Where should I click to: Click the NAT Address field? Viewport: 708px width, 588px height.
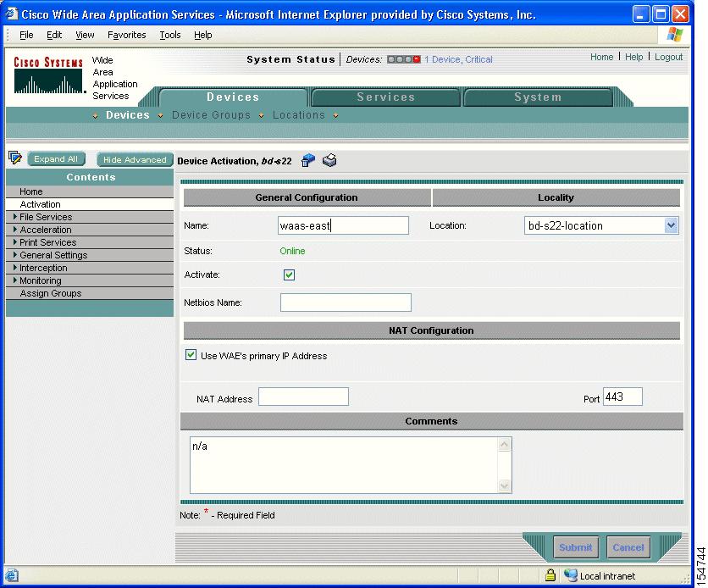click(x=303, y=397)
